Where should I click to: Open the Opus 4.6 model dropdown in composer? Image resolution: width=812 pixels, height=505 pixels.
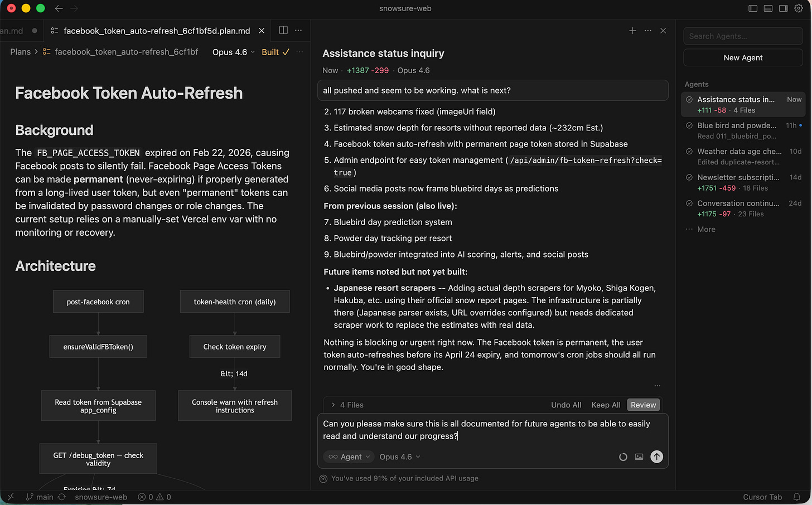[x=400, y=457]
